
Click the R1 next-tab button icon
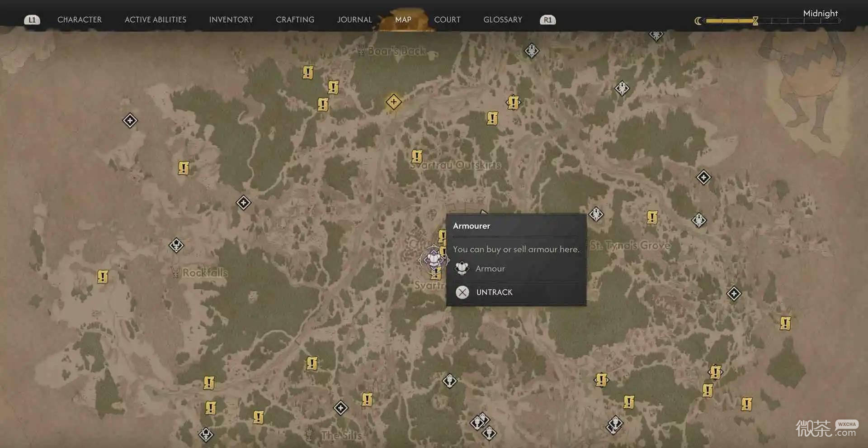click(x=548, y=20)
